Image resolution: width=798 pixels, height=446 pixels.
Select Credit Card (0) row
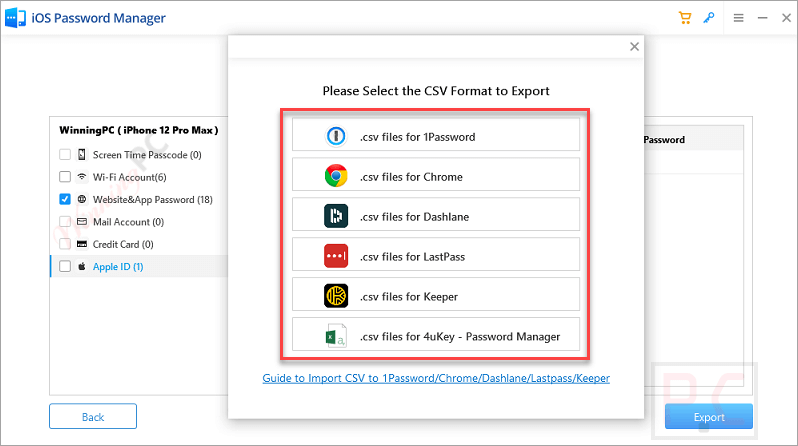pyautogui.click(x=139, y=244)
